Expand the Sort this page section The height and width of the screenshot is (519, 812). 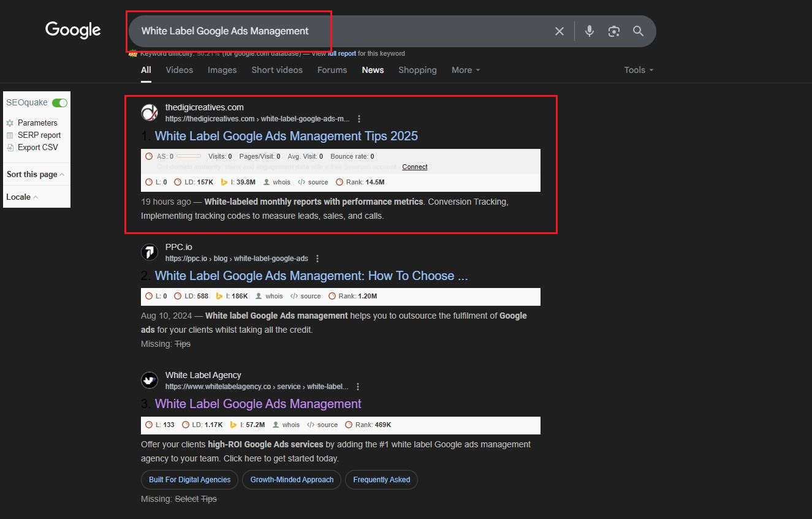click(x=35, y=175)
